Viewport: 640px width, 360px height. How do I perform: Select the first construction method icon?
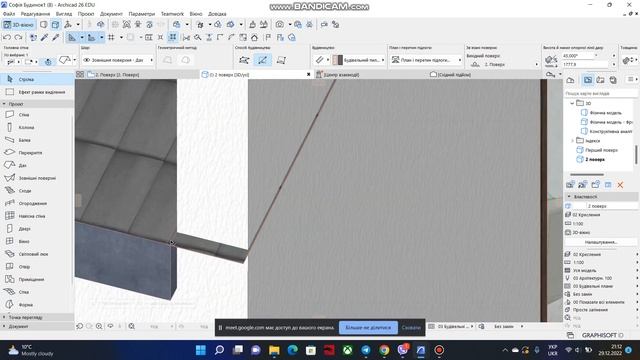(244, 60)
